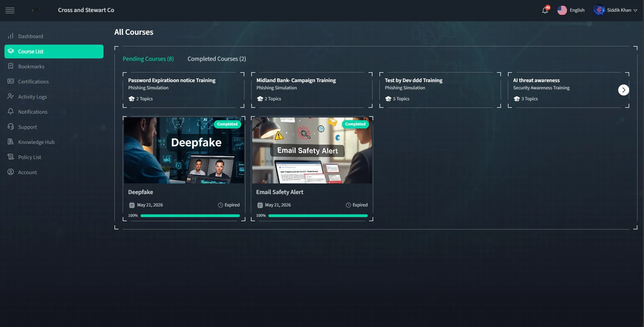Click the sidebar Notifications bell icon

[11, 111]
